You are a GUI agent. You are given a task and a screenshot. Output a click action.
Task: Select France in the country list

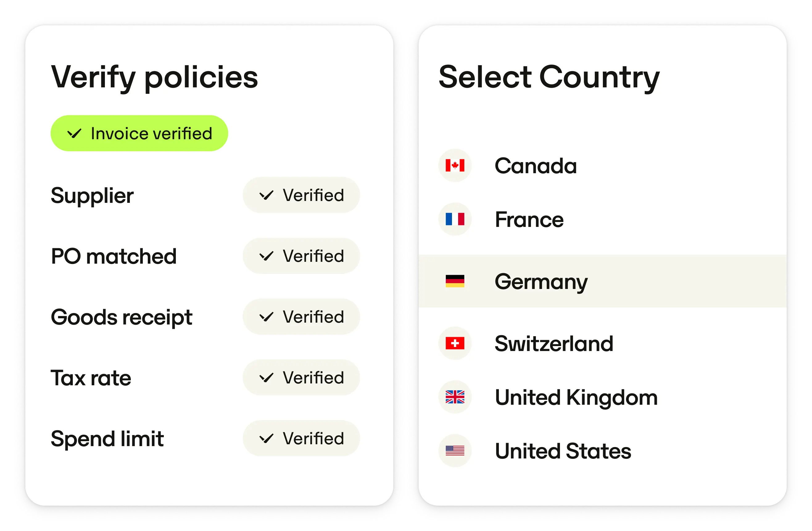point(529,220)
